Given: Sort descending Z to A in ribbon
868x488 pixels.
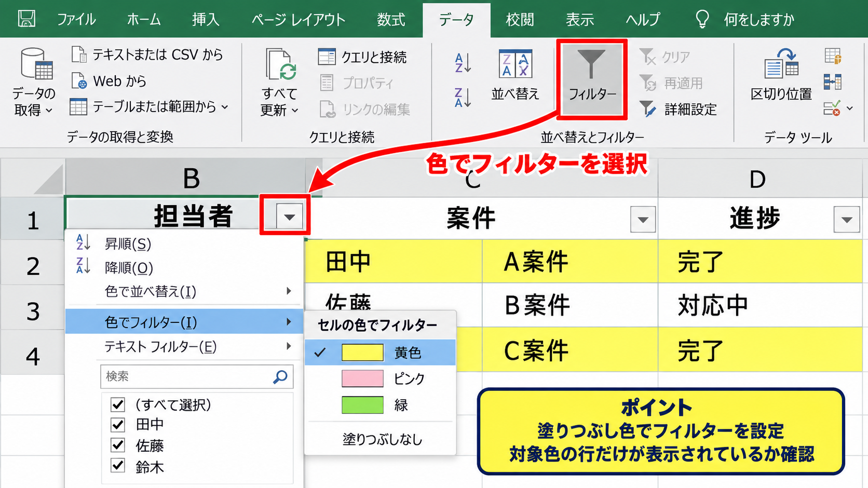Looking at the screenshot, I should (x=463, y=98).
